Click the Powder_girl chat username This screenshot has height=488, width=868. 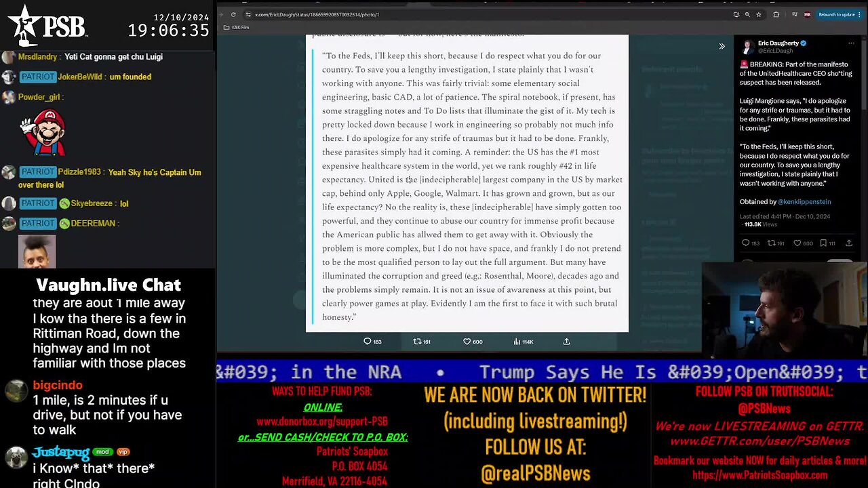pyautogui.click(x=39, y=97)
